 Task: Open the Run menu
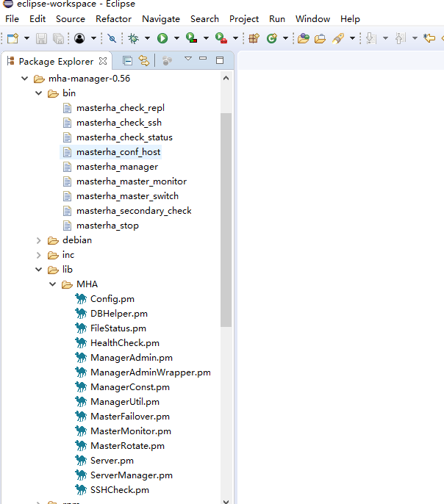click(277, 19)
